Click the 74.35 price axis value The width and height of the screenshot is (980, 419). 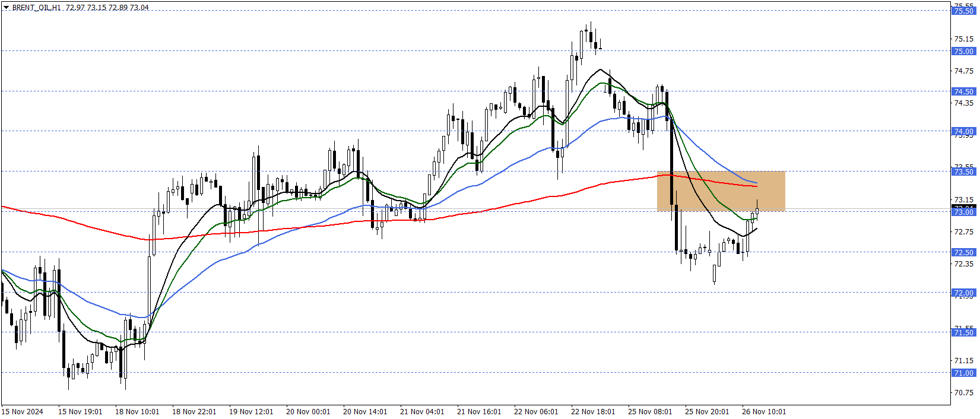(963, 103)
